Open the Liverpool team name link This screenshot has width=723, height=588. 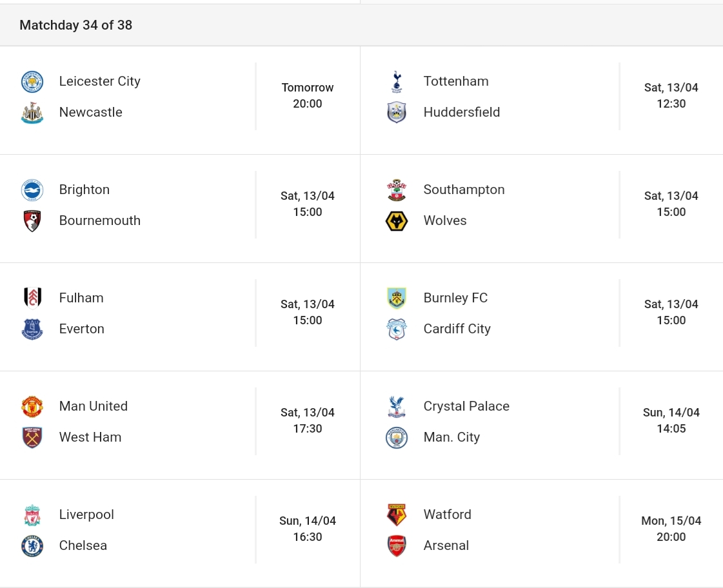coord(86,514)
